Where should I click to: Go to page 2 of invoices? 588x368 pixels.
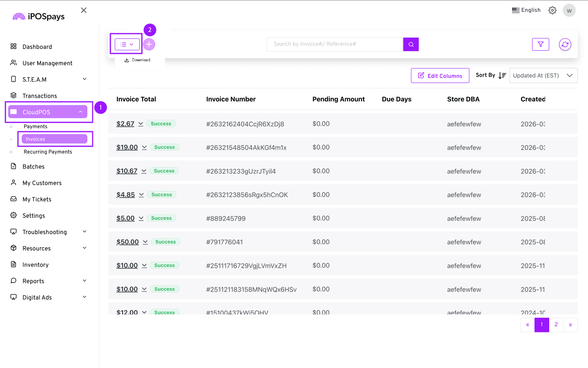pos(556,325)
